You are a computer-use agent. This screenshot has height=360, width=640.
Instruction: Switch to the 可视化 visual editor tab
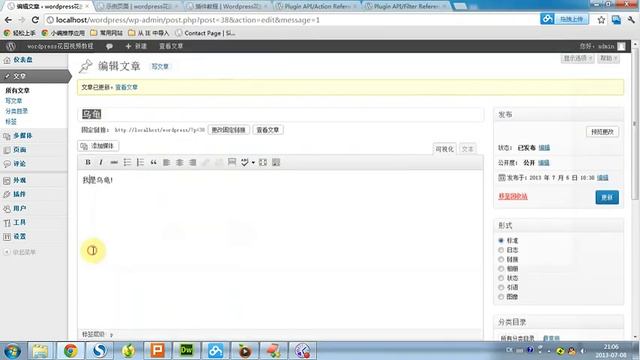pyautogui.click(x=444, y=149)
